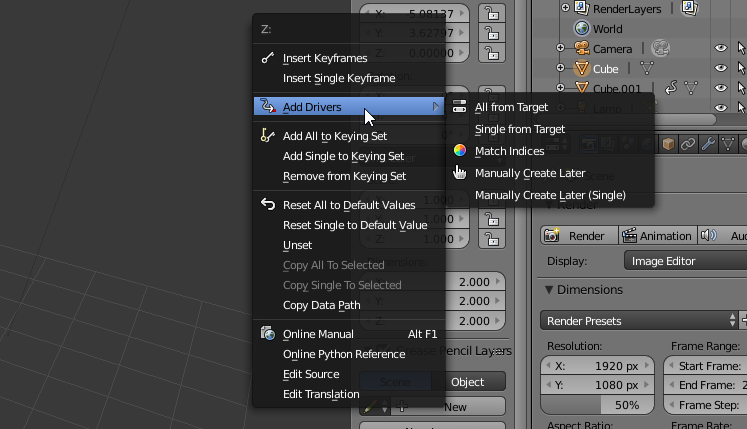This screenshot has height=429, width=747.
Task: Select Edit Source menu entry
Action: 311,374
